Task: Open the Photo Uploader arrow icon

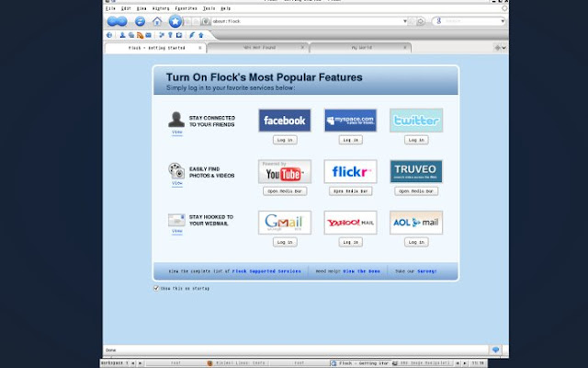Action: (x=201, y=35)
